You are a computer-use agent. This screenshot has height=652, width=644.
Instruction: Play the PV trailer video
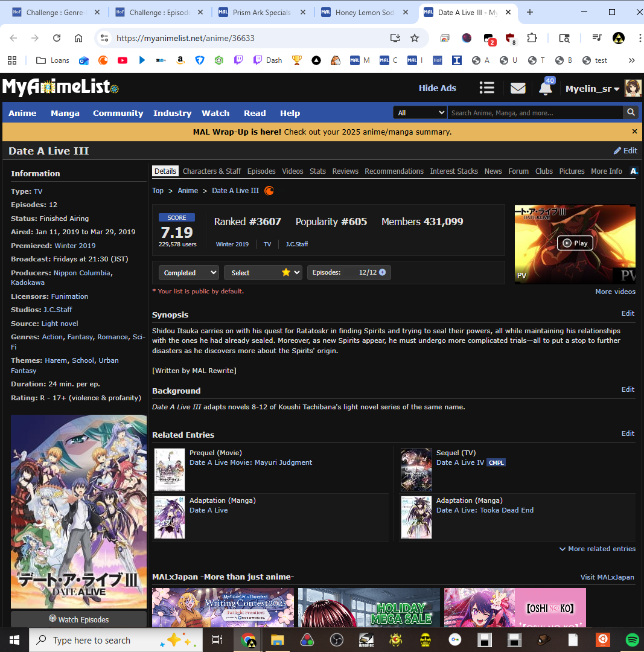575,243
